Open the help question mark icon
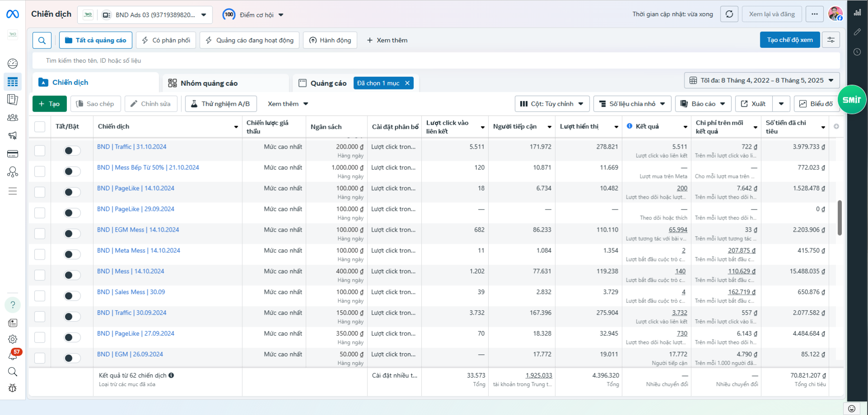 (x=13, y=305)
